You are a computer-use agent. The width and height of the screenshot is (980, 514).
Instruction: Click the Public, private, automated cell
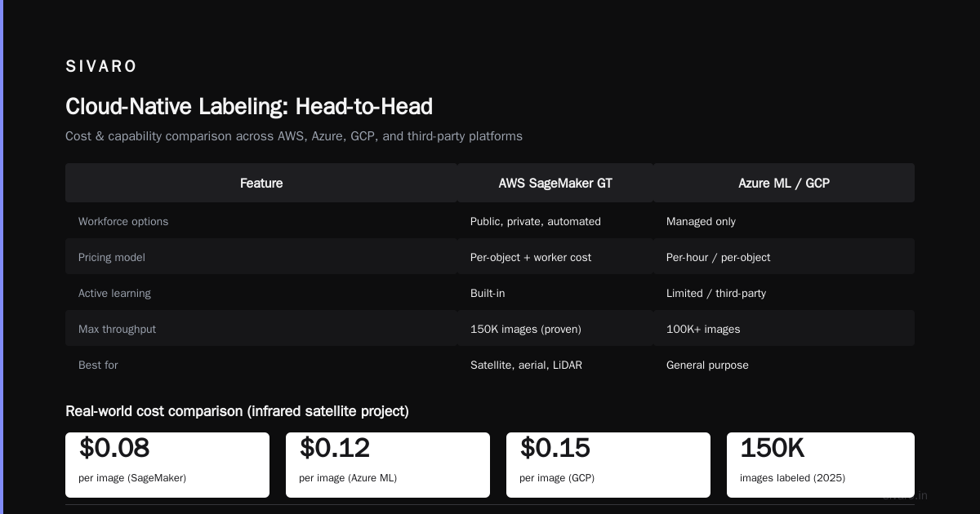tap(536, 221)
